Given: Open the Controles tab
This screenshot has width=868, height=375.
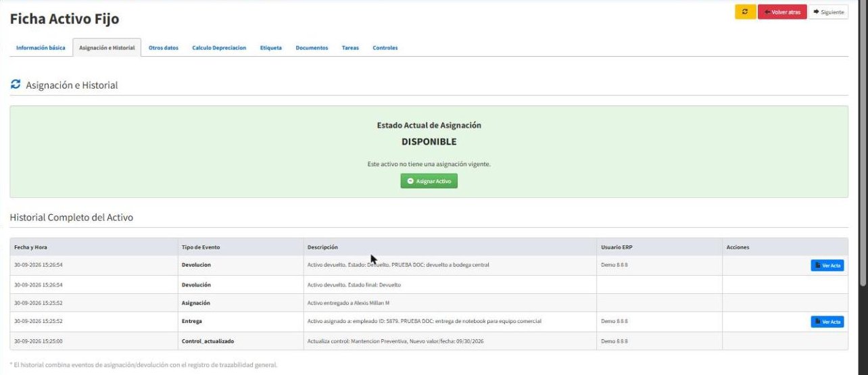Looking at the screenshot, I should [385, 48].
